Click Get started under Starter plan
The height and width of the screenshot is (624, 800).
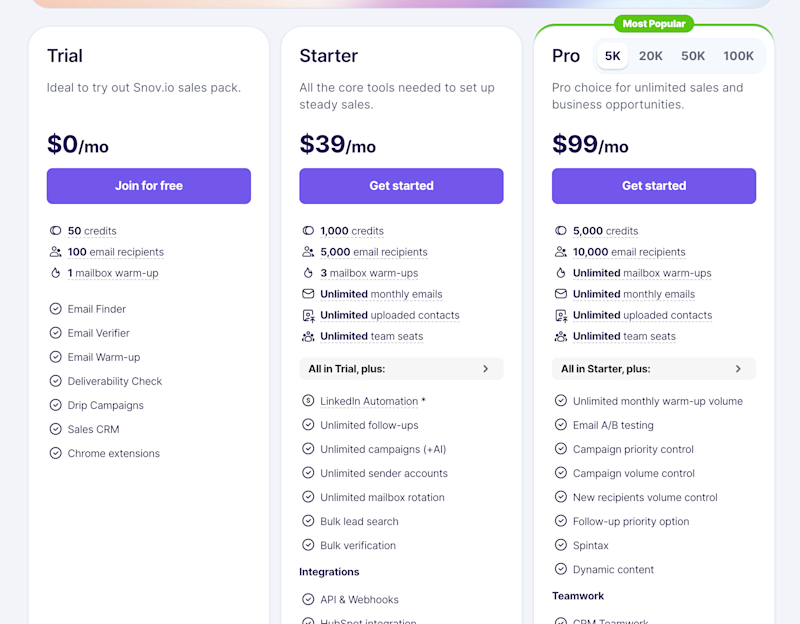[401, 186]
